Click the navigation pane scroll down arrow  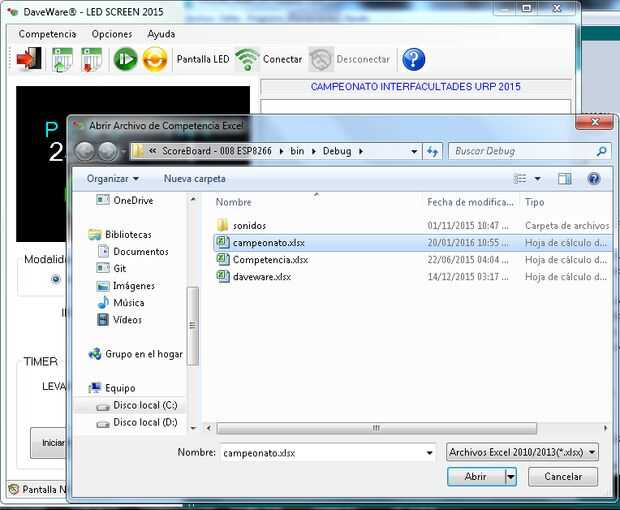193,428
